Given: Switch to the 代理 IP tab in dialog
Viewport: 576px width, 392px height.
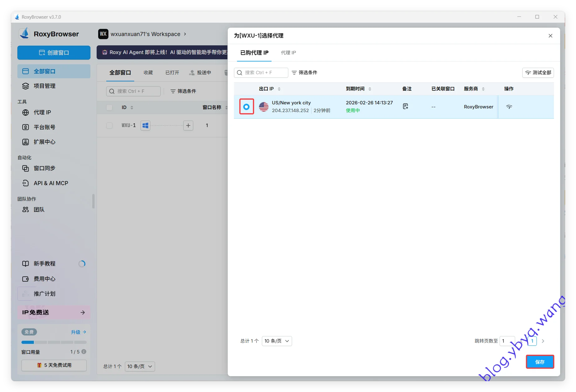Looking at the screenshot, I should (x=288, y=53).
